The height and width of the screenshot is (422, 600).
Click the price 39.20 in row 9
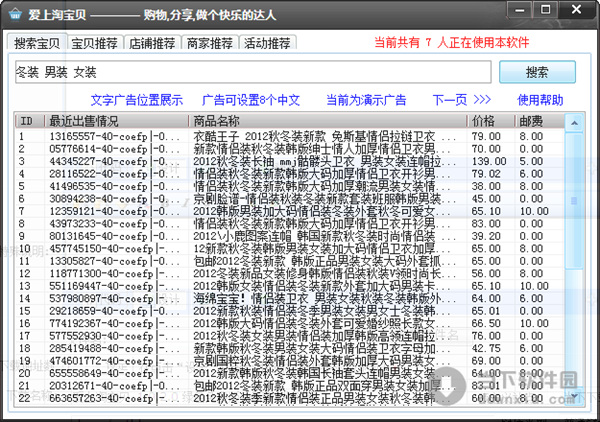point(486,236)
